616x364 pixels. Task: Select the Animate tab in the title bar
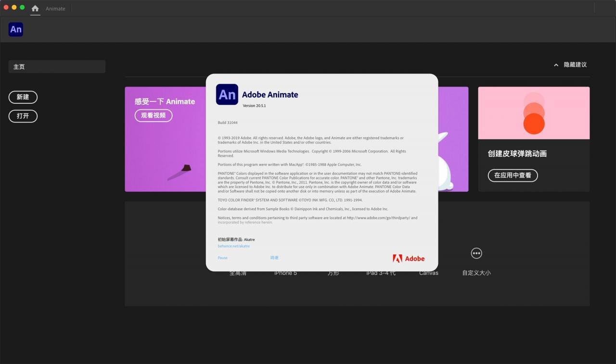coord(55,9)
